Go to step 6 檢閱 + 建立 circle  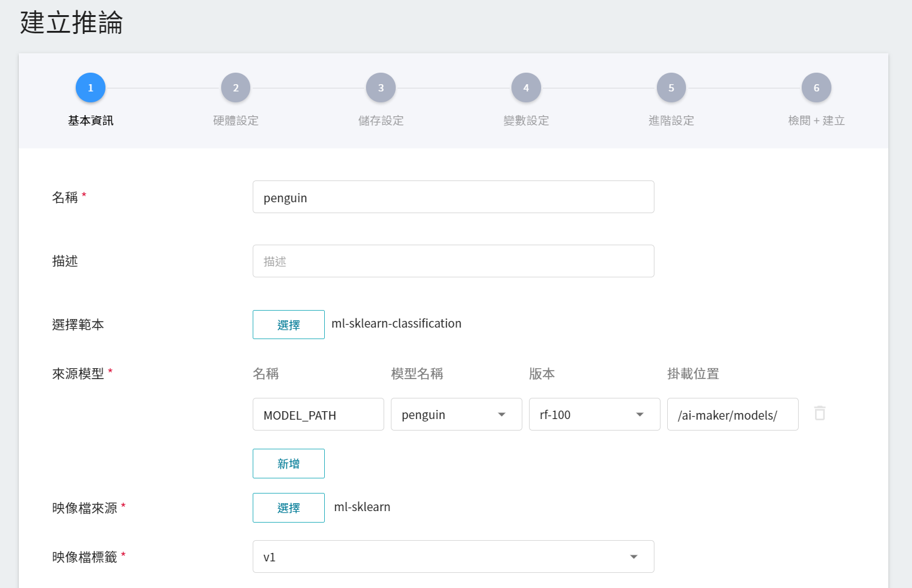pyautogui.click(x=816, y=88)
